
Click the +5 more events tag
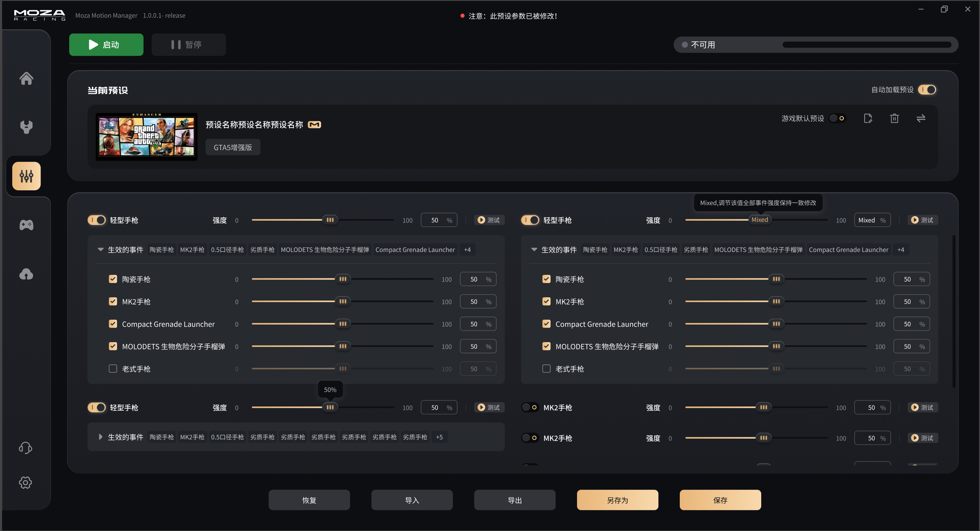tap(439, 437)
